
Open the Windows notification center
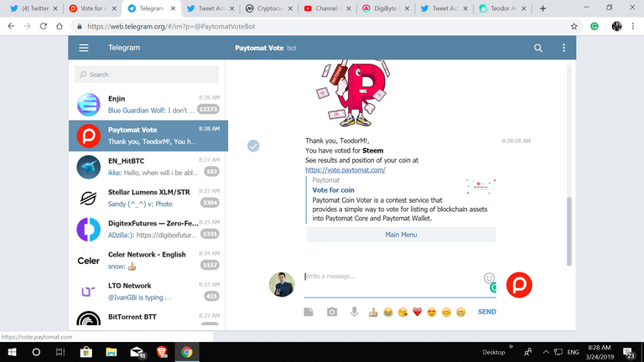(x=628, y=352)
